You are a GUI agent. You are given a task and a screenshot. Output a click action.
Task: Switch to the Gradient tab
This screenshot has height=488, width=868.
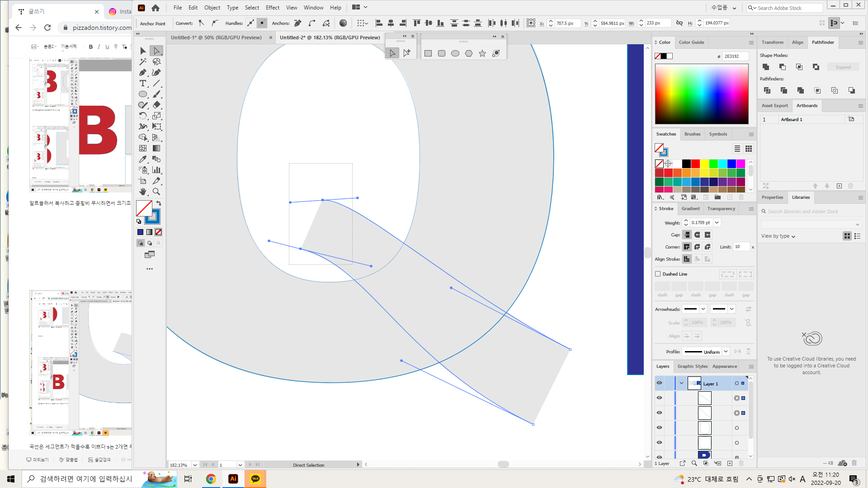tap(690, 209)
